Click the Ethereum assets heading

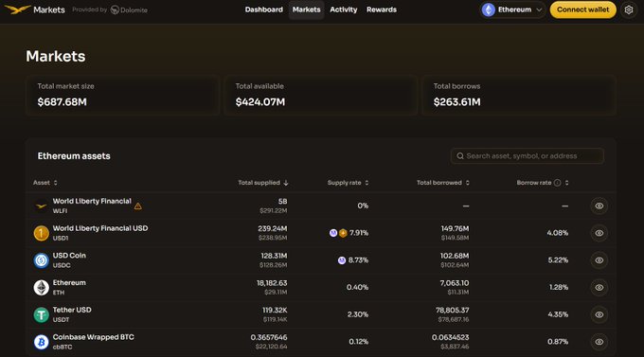point(74,156)
